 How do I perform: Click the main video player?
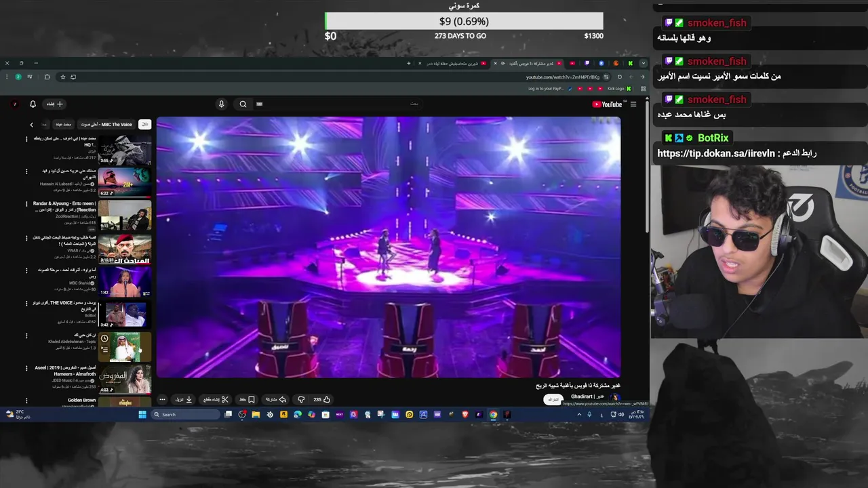[389, 247]
